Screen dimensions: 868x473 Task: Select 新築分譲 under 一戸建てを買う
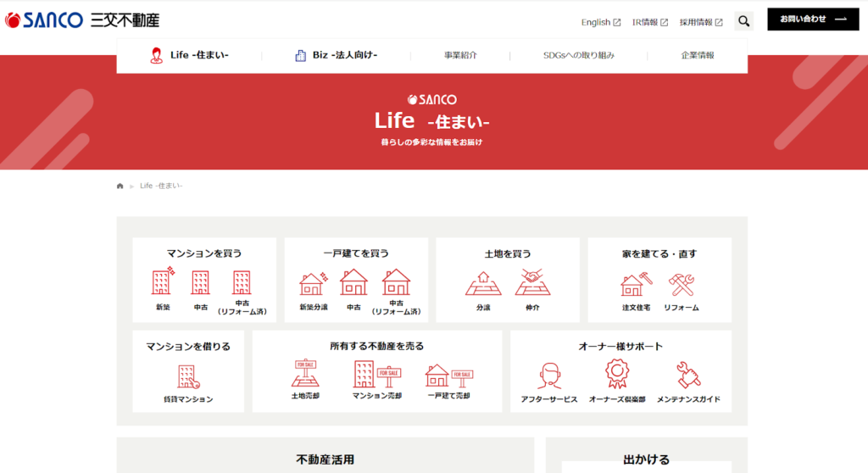[314, 290]
